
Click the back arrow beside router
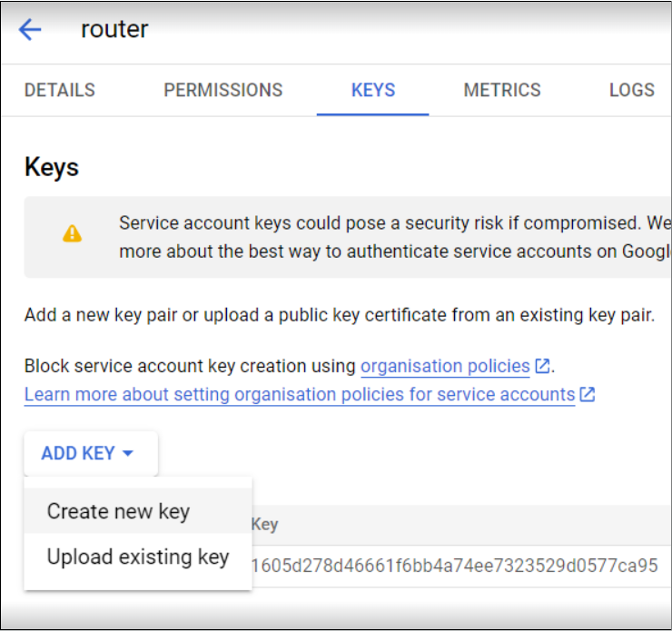(30, 30)
